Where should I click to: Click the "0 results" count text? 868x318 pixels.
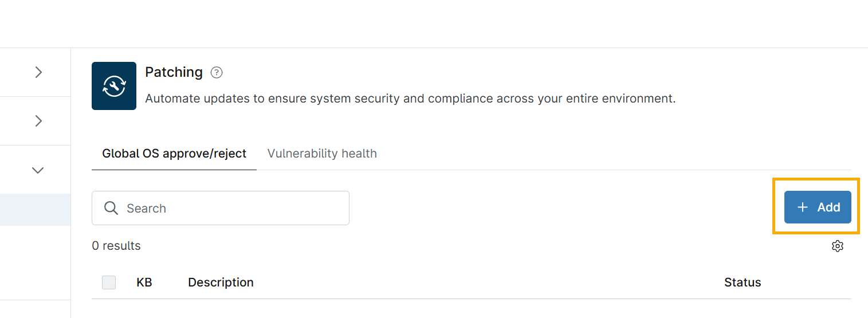click(x=116, y=246)
